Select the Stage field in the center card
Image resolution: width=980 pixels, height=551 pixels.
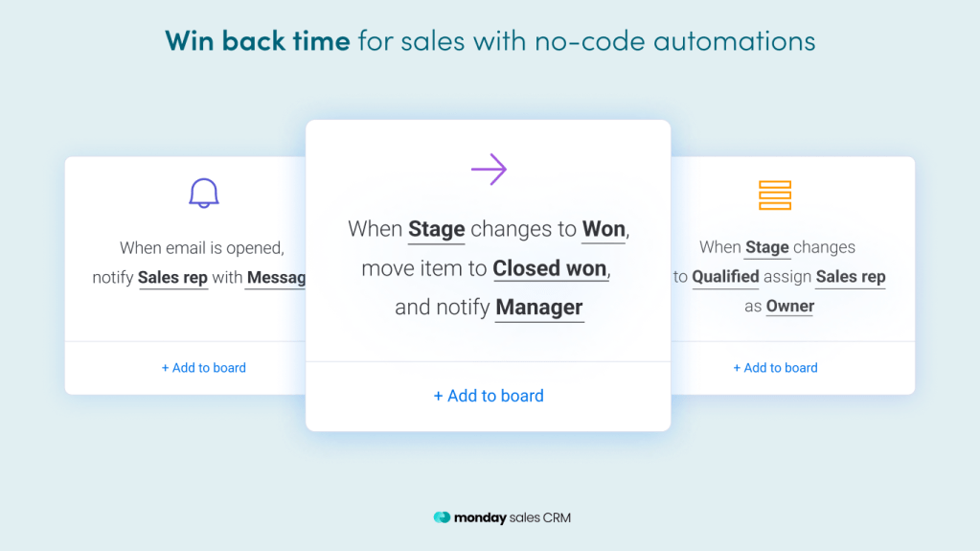pos(436,229)
